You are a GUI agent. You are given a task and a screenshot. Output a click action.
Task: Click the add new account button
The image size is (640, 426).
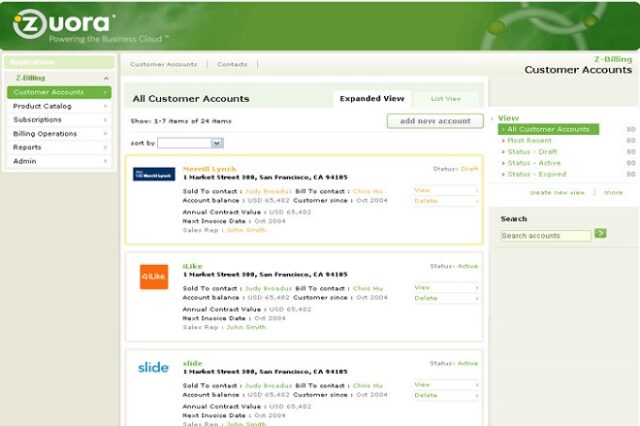(435, 121)
